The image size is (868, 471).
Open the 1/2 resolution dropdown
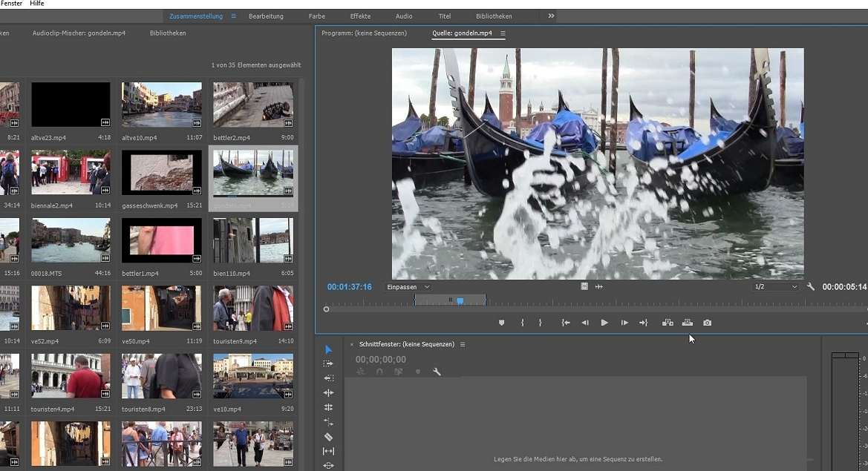pos(775,286)
